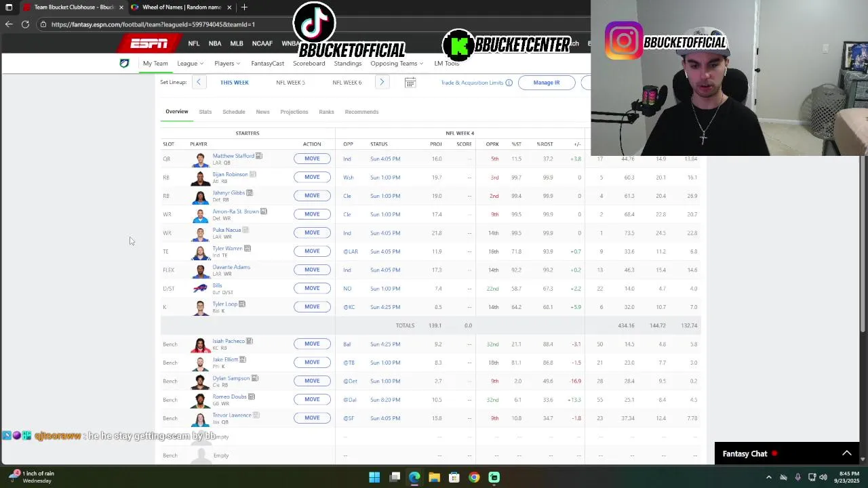Switch to the Recommends tab
The height and width of the screenshot is (488, 868).
(x=361, y=112)
